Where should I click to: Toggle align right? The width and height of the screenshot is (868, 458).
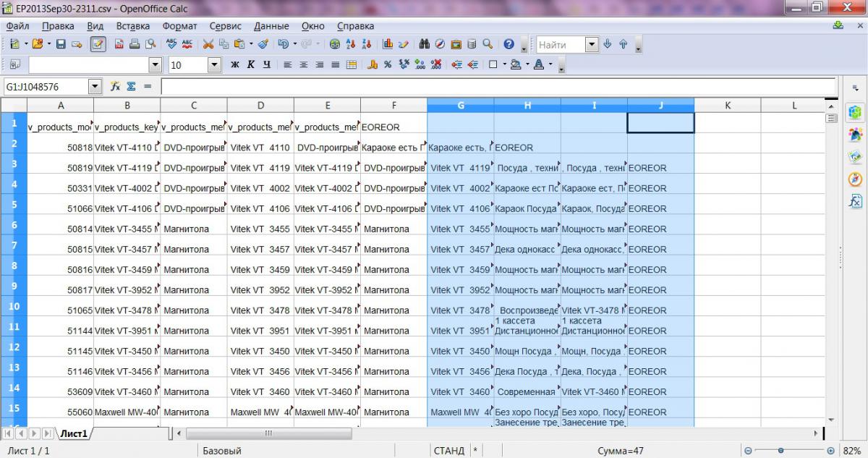pos(319,64)
